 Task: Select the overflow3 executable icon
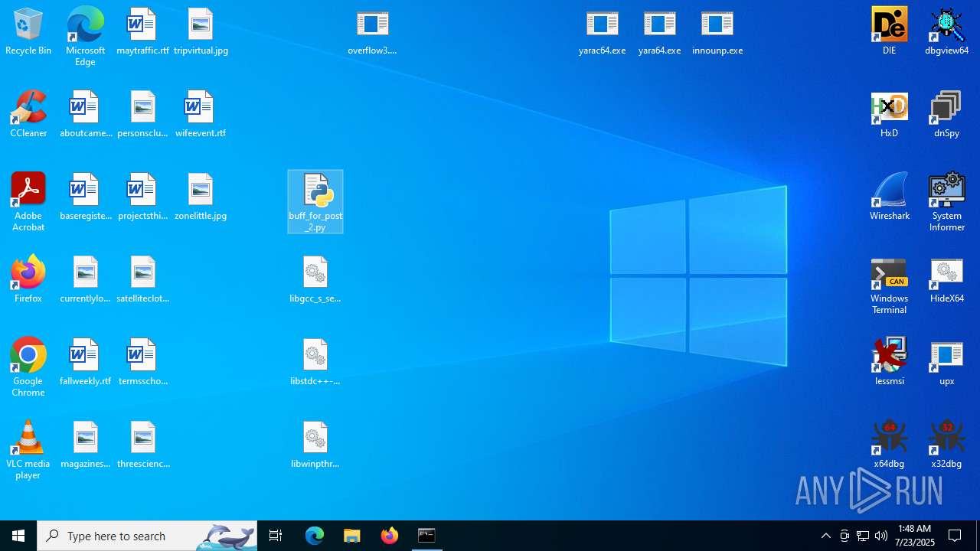[373, 32]
